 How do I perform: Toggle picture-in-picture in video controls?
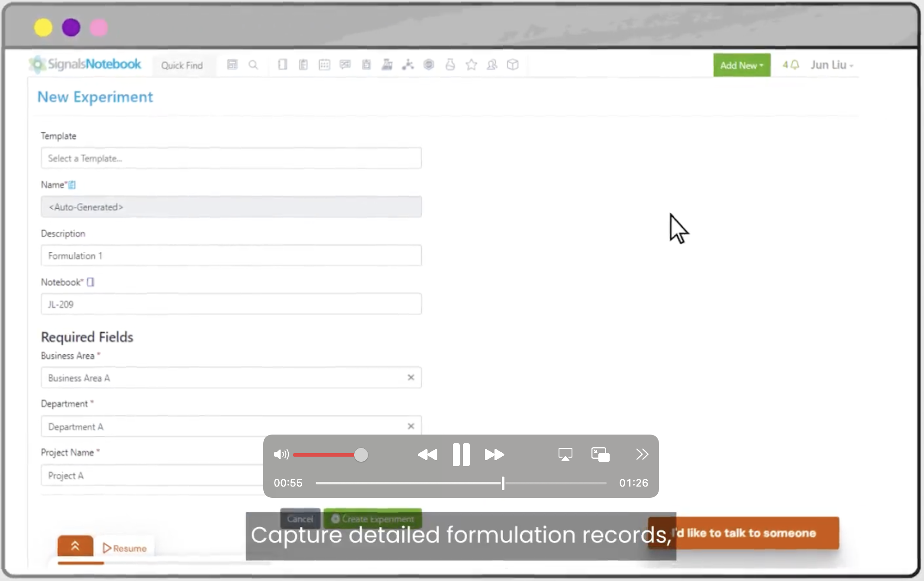point(600,454)
